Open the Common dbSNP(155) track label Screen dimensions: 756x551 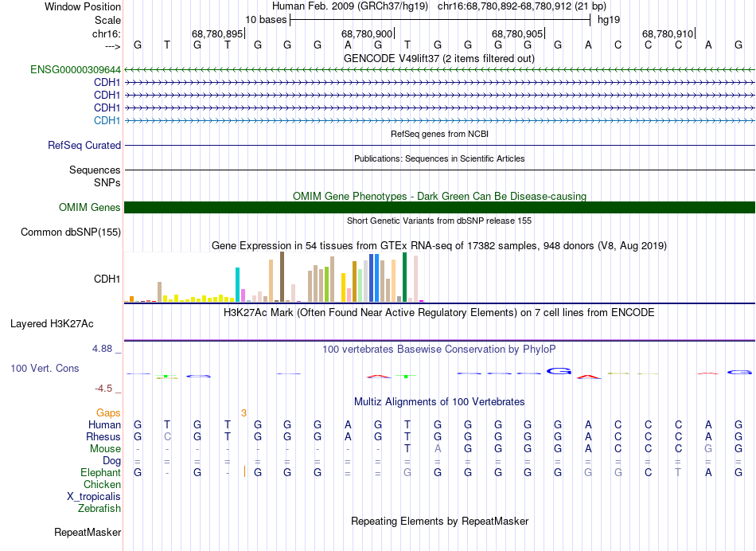point(70,233)
